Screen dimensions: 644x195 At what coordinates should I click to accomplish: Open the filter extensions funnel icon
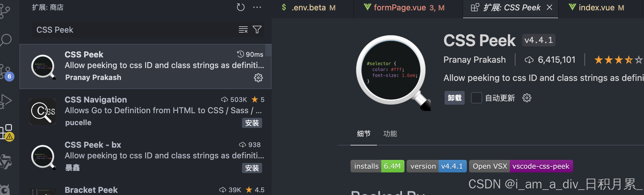(257, 30)
